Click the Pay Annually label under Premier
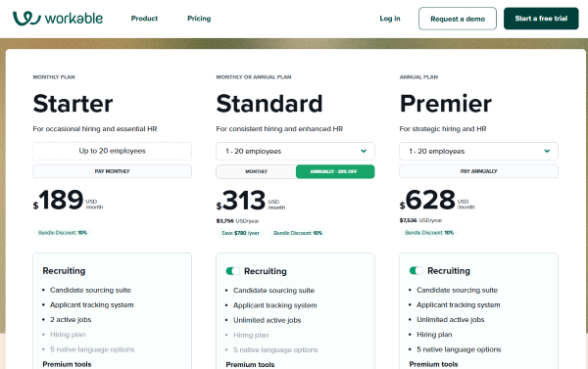588x369 pixels. pyautogui.click(x=478, y=171)
